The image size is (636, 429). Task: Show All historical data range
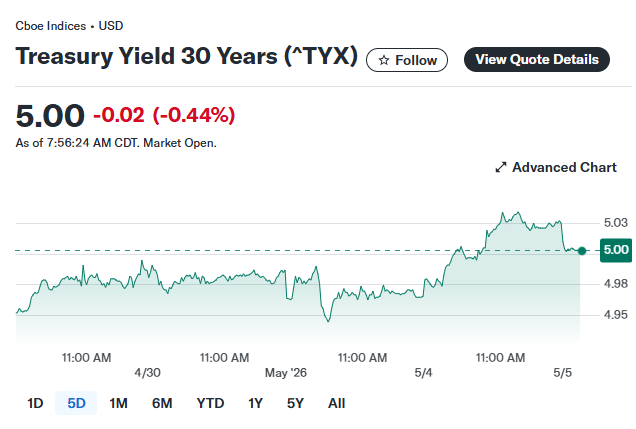click(336, 403)
